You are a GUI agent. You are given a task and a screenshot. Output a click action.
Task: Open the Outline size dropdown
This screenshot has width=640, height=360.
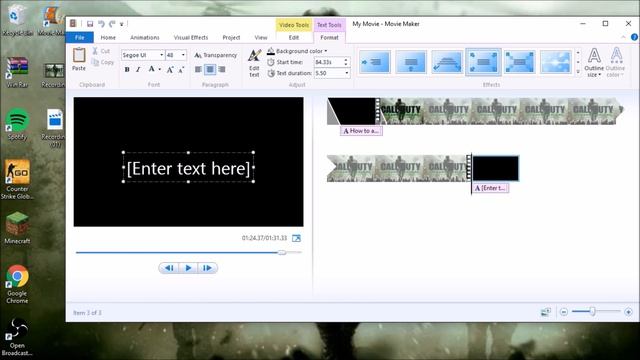(594, 62)
